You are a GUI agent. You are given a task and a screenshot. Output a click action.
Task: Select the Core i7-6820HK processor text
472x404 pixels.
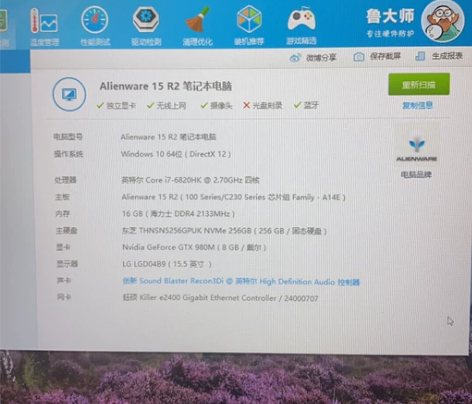tap(190, 180)
